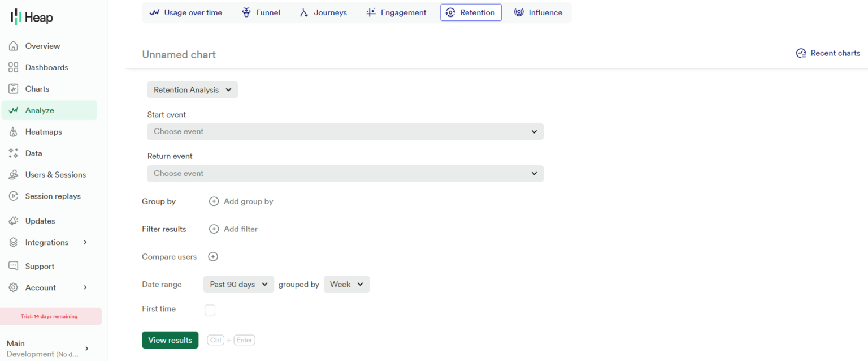Open the Data section
The height and width of the screenshot is (361, 868).
34,153
